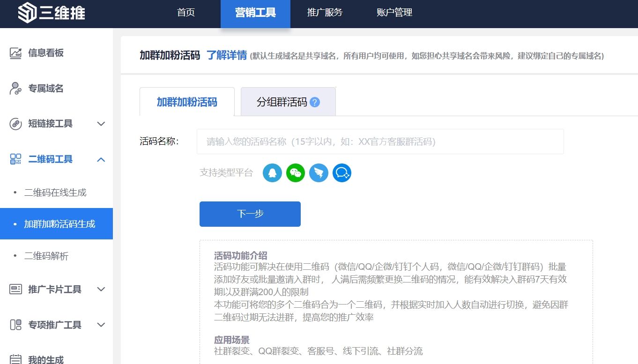Click the WeCom chat bubble platform icon
Viewport: 638px width, 364px height.
click(x=342, y=173)
